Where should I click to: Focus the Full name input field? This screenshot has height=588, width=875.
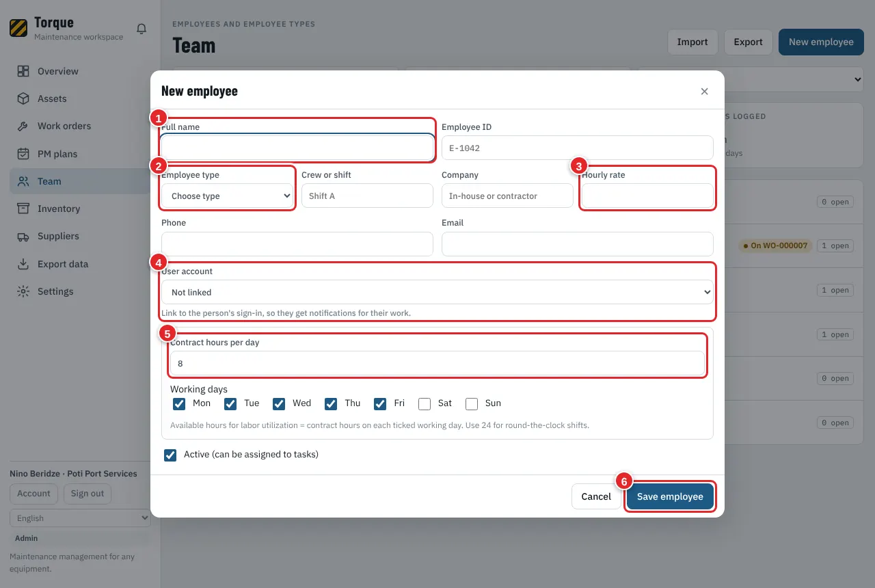(297, 148)
